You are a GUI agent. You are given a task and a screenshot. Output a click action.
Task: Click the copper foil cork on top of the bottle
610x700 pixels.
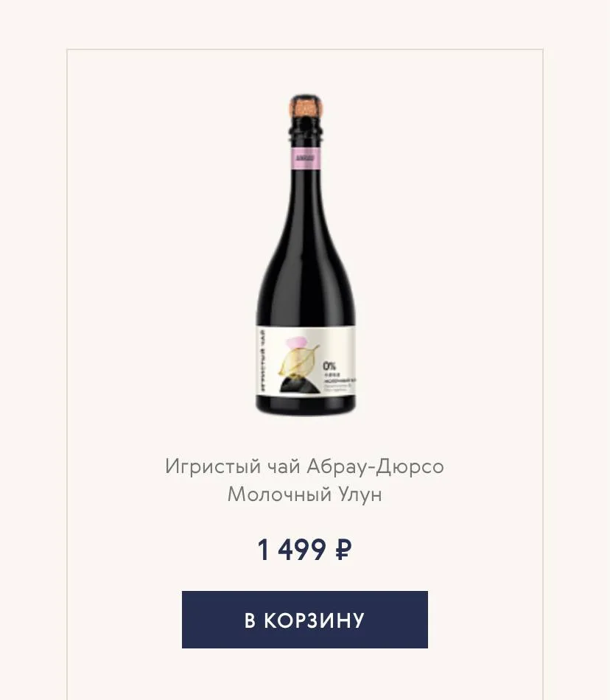click(x=306, y=106)
